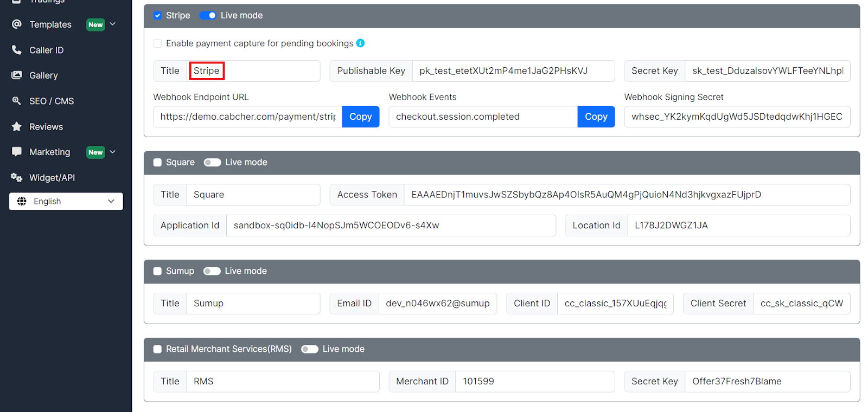
Task: Click the RMS Secret Key field
Action: (767, 382)
